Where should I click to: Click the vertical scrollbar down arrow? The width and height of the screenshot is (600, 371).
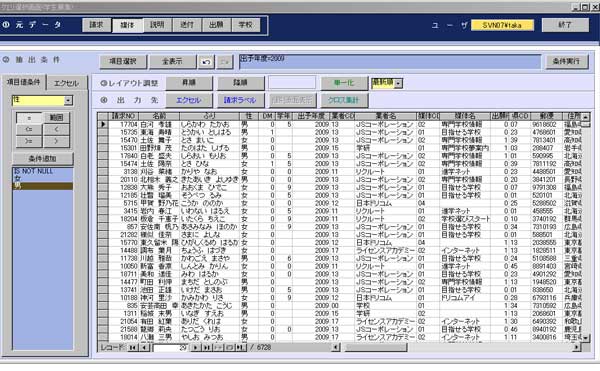point(585,338)
